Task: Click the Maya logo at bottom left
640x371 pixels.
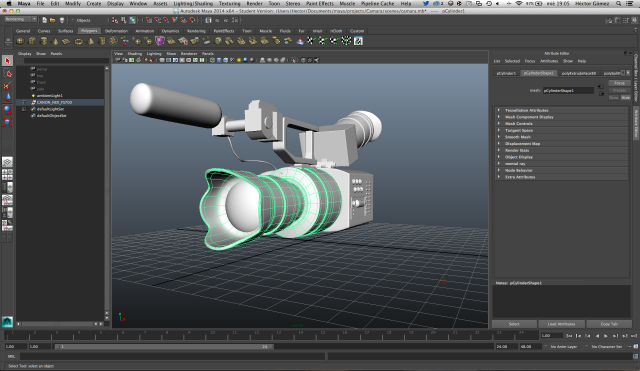Action: pyautogui.click(x=7, y=322)
